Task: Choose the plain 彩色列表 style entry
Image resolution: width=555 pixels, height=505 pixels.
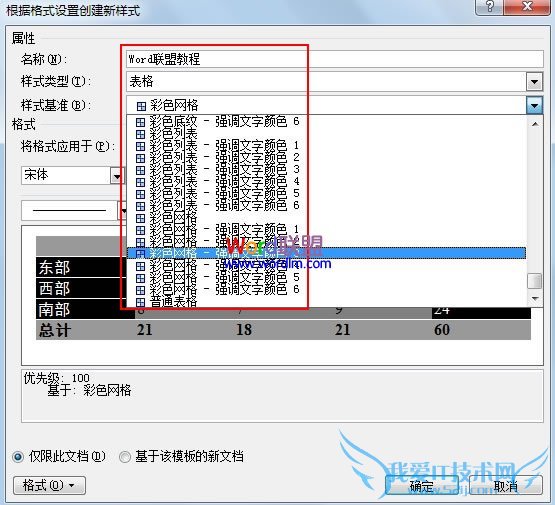Action: tap(326, 134)
